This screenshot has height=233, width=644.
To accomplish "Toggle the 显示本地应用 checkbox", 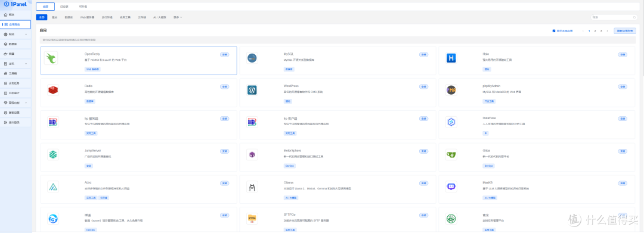I will point(553,31).
